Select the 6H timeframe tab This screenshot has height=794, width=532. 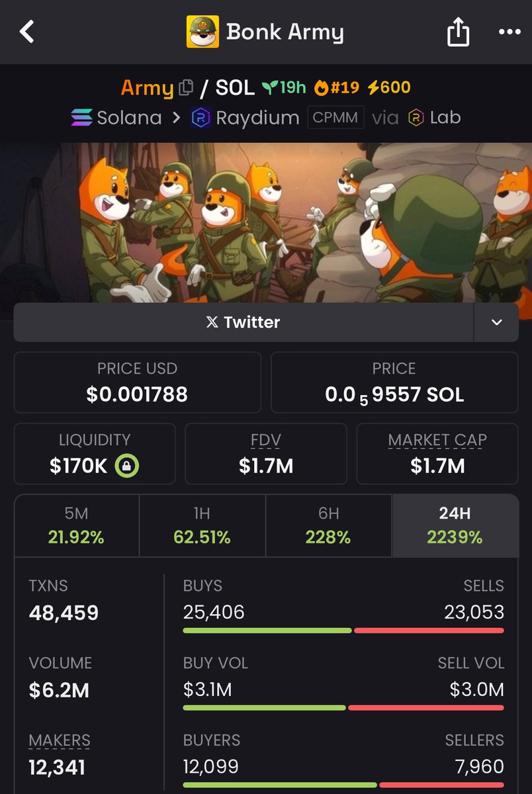(x=329, y=525)
